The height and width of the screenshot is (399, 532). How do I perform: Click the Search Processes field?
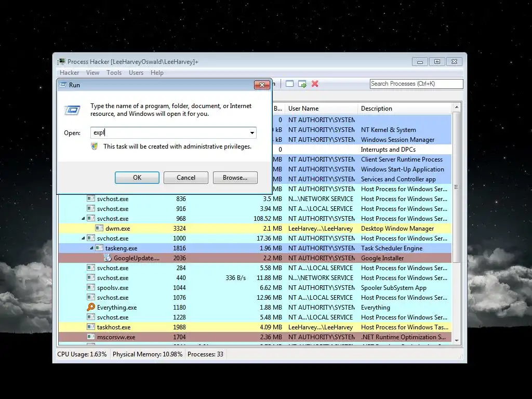416,84
